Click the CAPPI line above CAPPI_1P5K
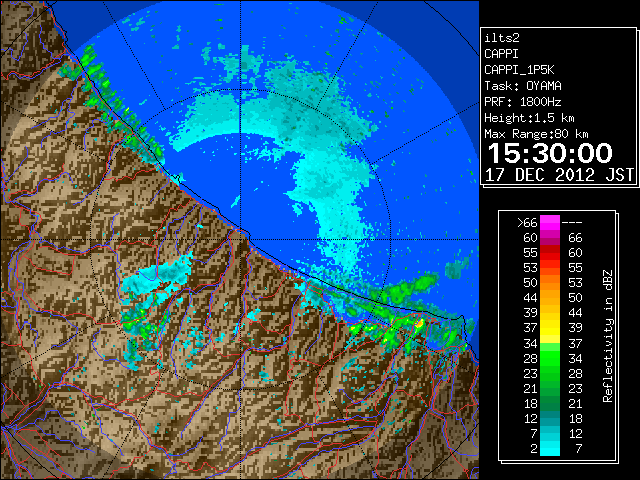640x480 pixels. click(501, 54)
